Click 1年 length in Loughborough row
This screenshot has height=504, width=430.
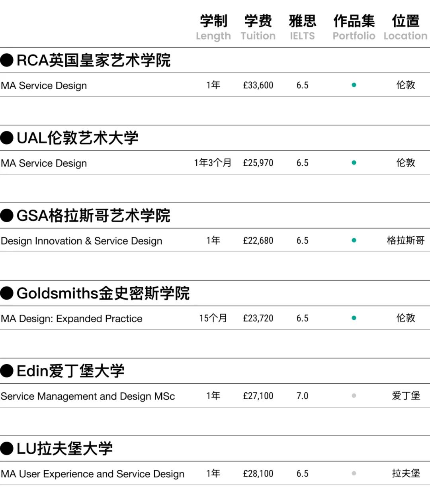pyautogui.click(x=213, y=473)
